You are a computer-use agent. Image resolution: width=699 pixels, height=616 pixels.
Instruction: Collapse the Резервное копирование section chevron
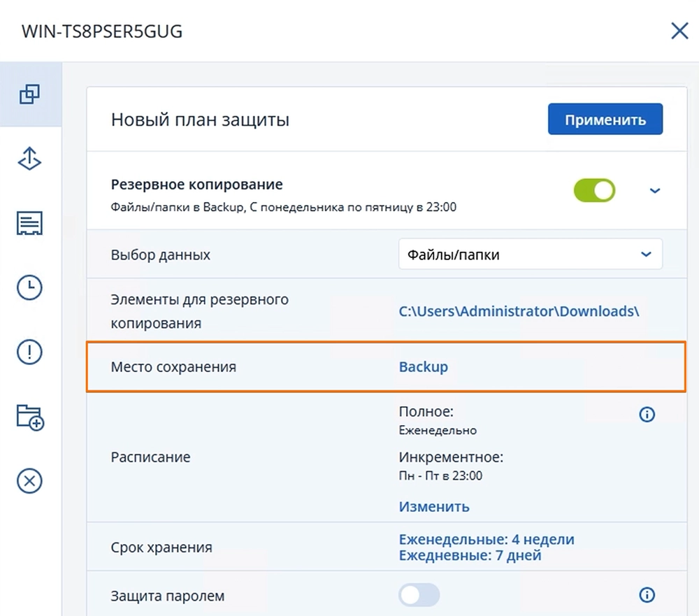[655, 190]
